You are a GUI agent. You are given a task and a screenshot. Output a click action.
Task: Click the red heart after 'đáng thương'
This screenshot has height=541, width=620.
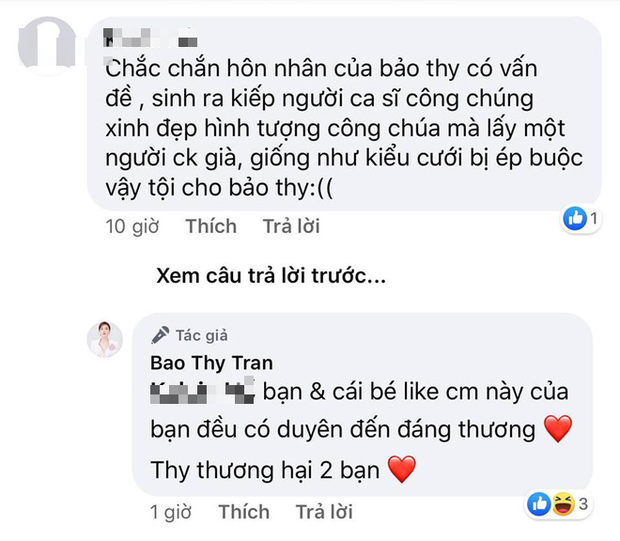(x=558, y=431)
